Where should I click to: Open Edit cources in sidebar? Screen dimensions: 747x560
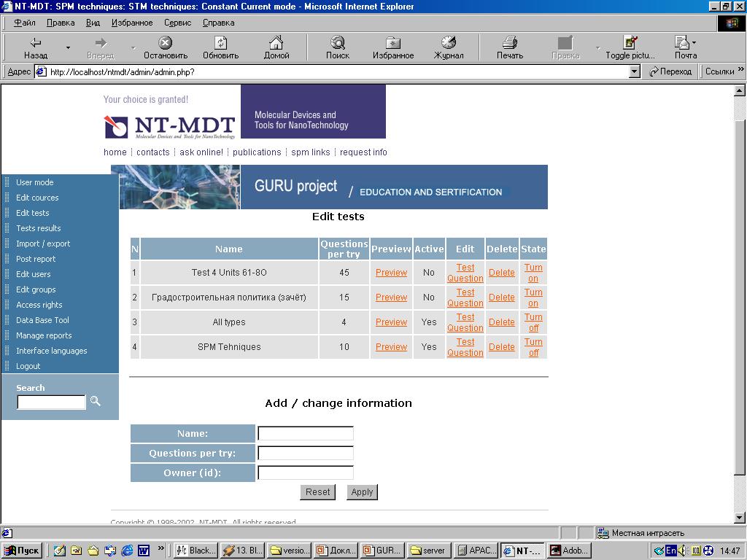click(x=37, y=198)
